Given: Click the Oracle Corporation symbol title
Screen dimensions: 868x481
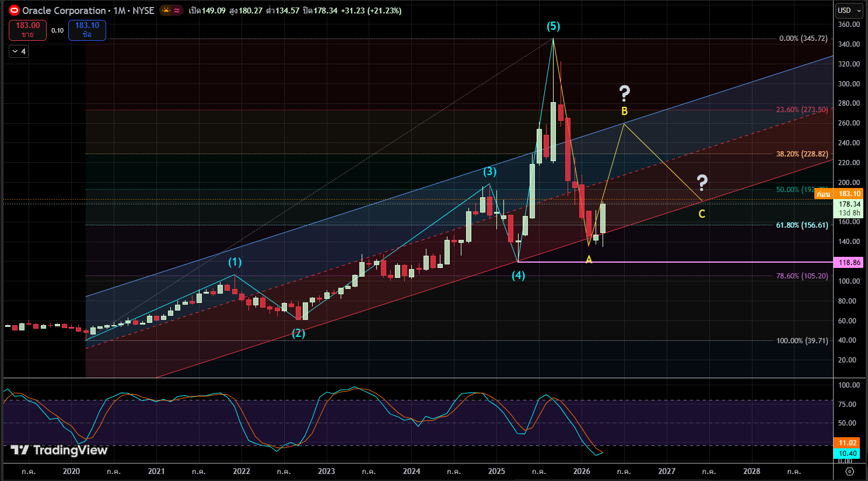Looking at the screenshot, I should coord(64,11).
